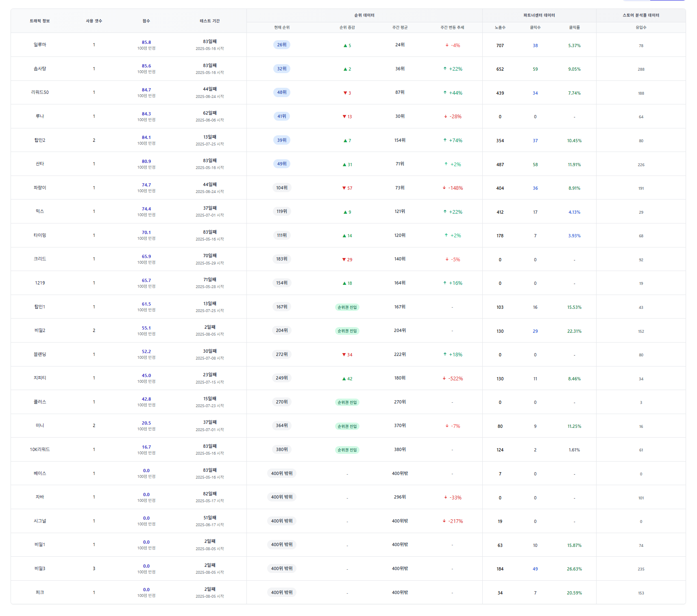697x616 pixels.
Task: Select the 1219 traffic name cell
Action: click(x=40, y=283)
